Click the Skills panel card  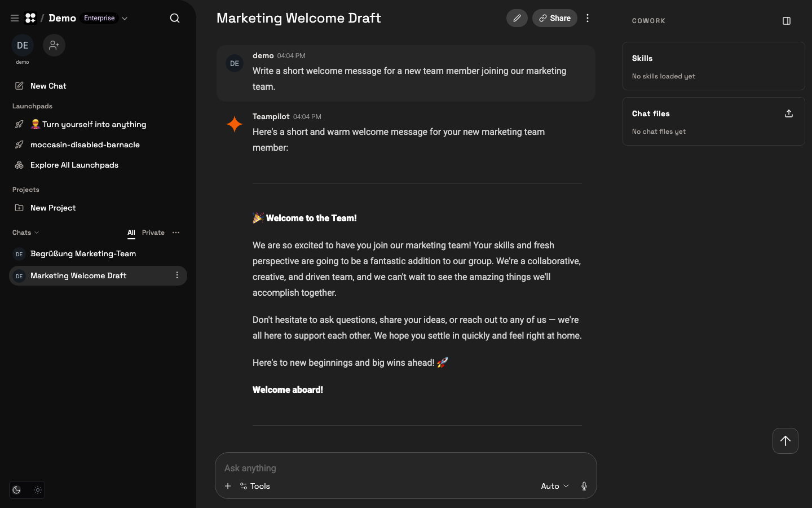713,66
